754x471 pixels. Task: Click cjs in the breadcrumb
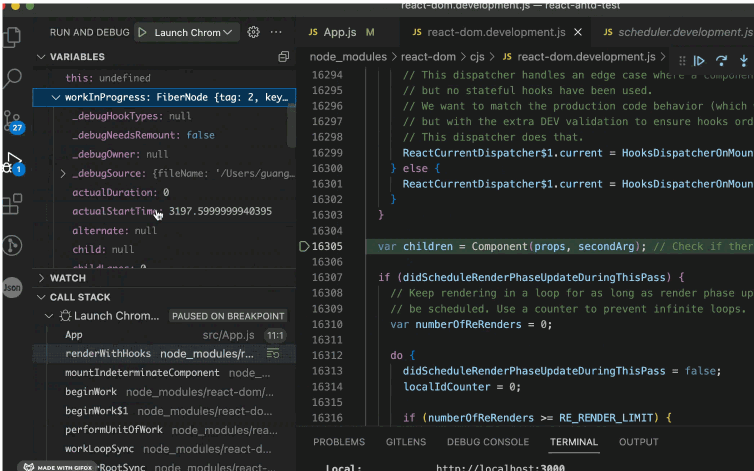477,57
